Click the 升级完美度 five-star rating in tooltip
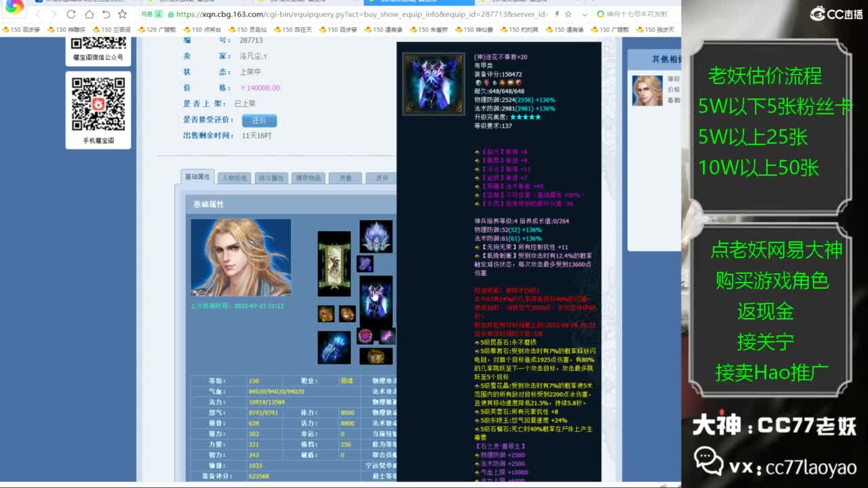This screenshot has width=868, height=488. click(526, 117)
